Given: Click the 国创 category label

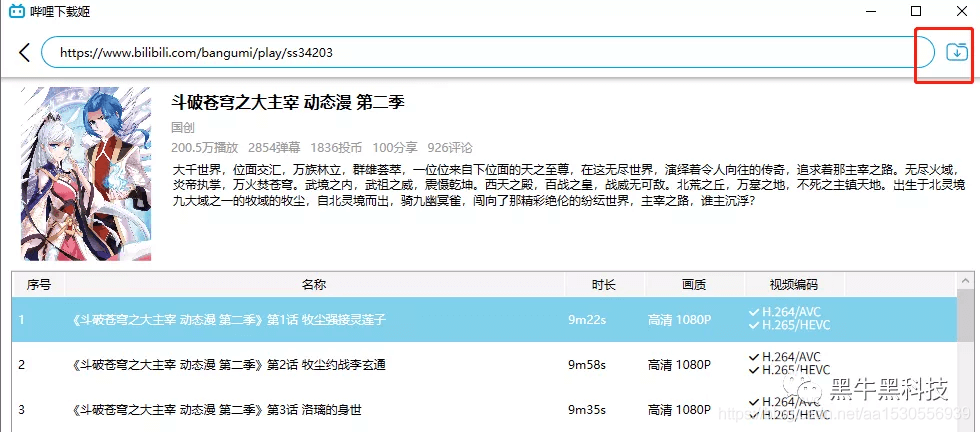Looking at the screenshot, I should 183,128.
